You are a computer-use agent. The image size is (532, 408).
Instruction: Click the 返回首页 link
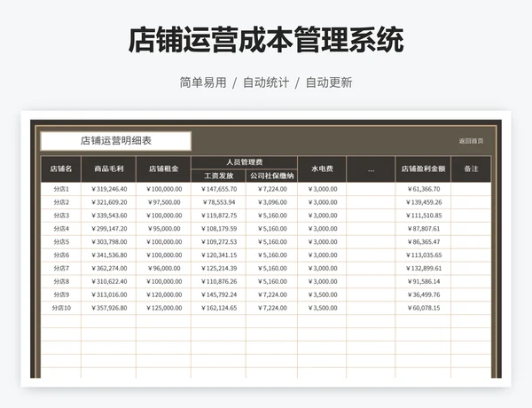tap(471, 141)
